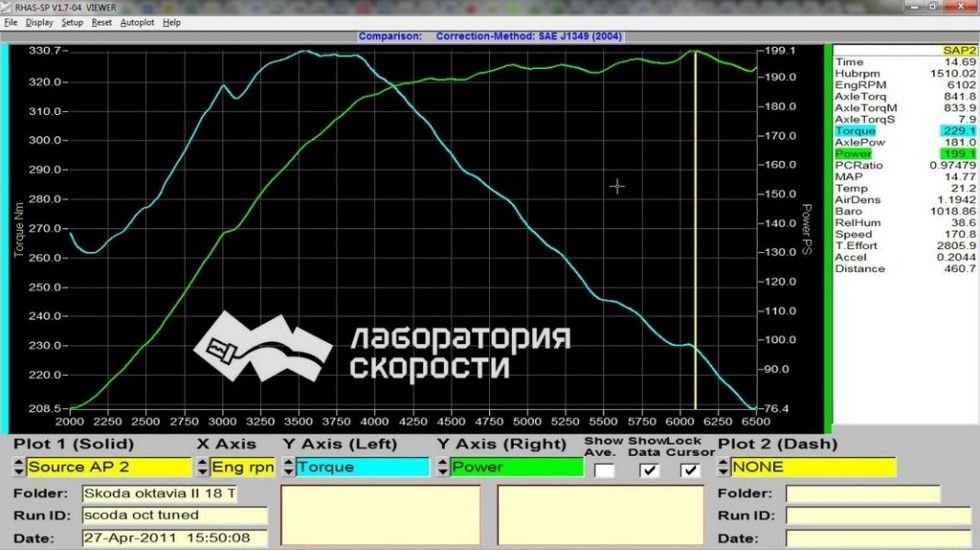Click the Reset menu item

point(102,22)
